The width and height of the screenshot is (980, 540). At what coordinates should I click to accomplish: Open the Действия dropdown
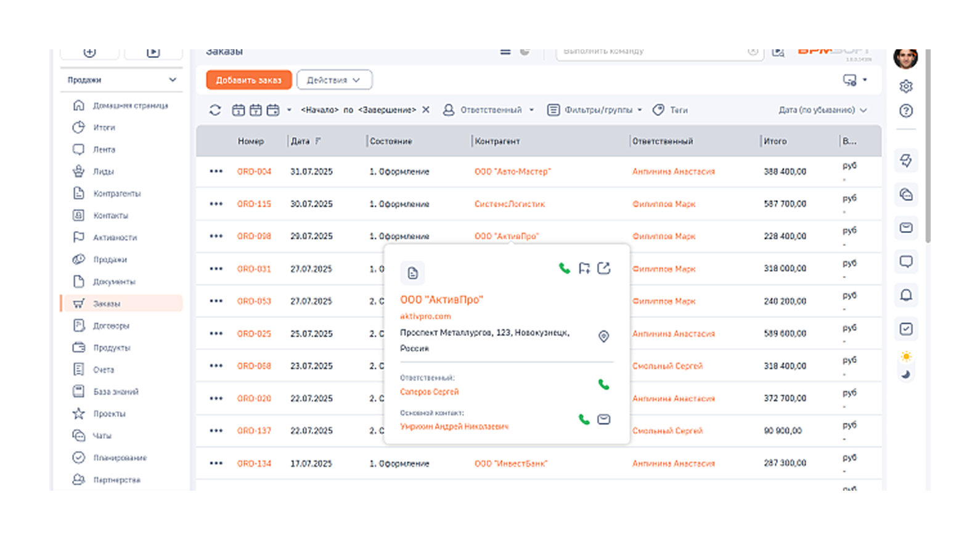[334, 80]
